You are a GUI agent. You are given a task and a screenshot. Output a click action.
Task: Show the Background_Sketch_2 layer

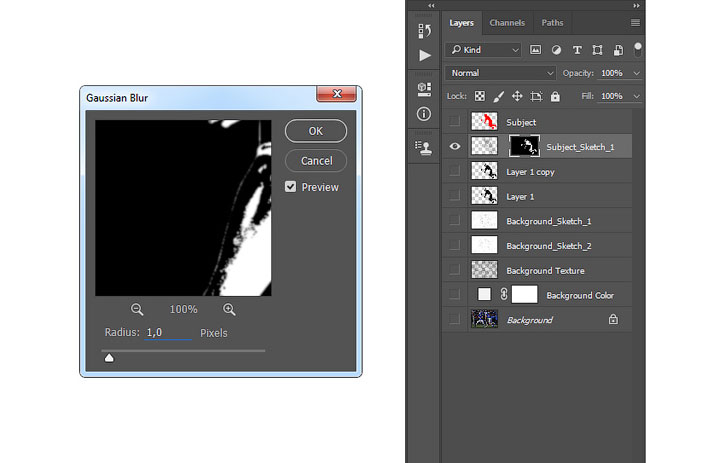(455, 245)
